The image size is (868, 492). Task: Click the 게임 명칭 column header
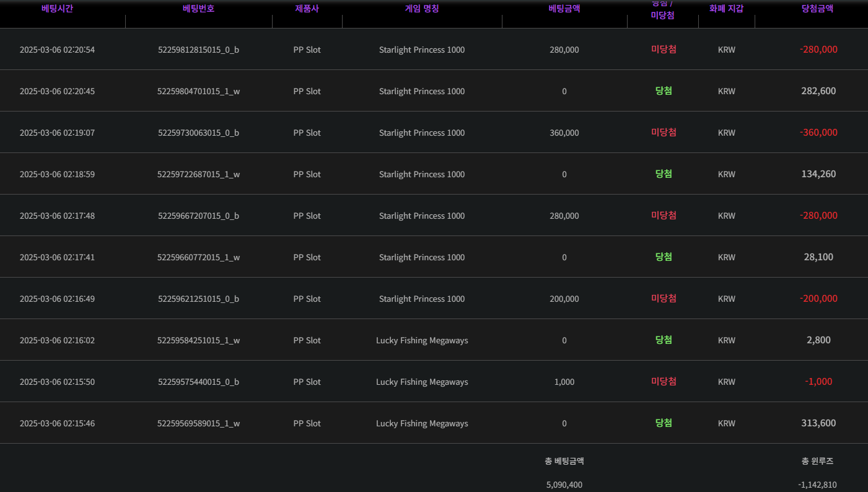pyautogui.click(x=421, y=9)
